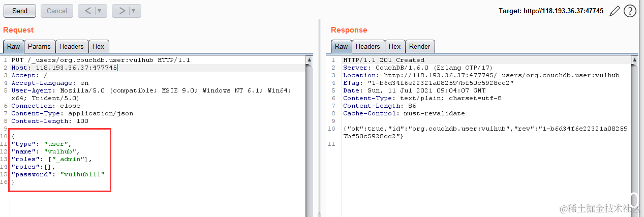Click the Host header line in request
The height and width of the screenshot is (217, 644).
64,68
